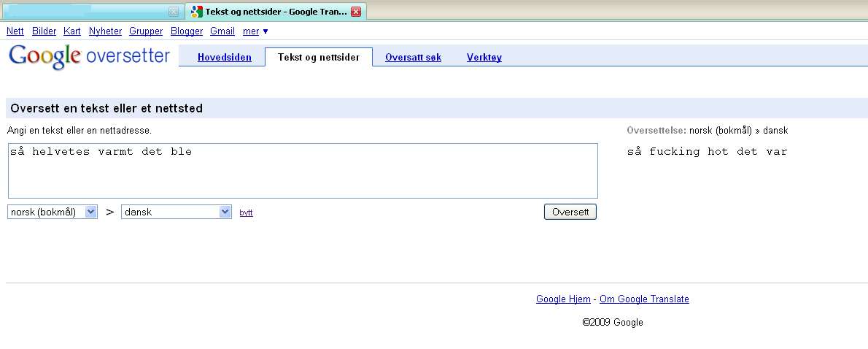Viewport: 868px width, 349px height.
Task: Click inside the source text box
Action: 303,171
